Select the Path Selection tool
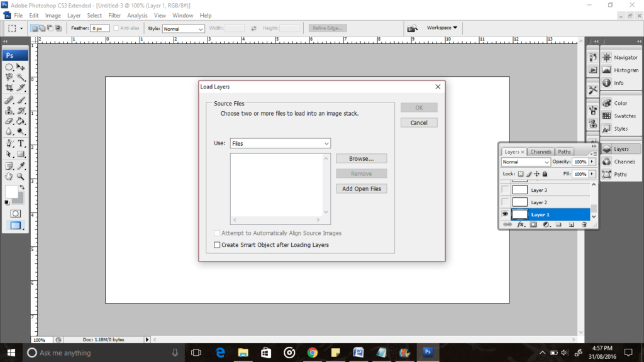The image size is (644, 362). coord(9,155)
